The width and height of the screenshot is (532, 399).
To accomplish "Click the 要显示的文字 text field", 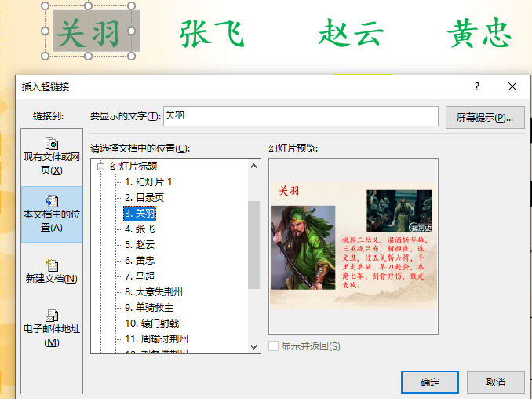I will coord(301,116).
